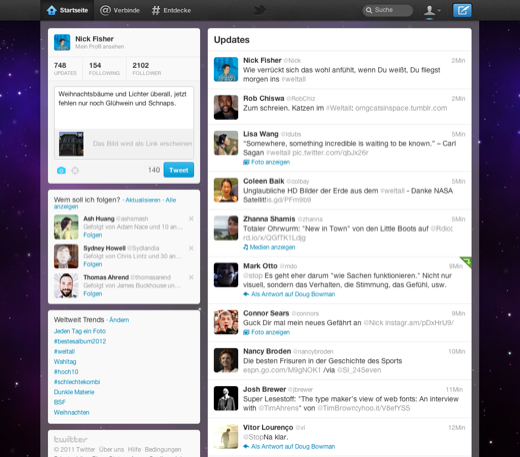The image size is (520, 457).
Task: Click Aktualisieren in who to follow
Action: pyautogui.click(x=143, y=200)
